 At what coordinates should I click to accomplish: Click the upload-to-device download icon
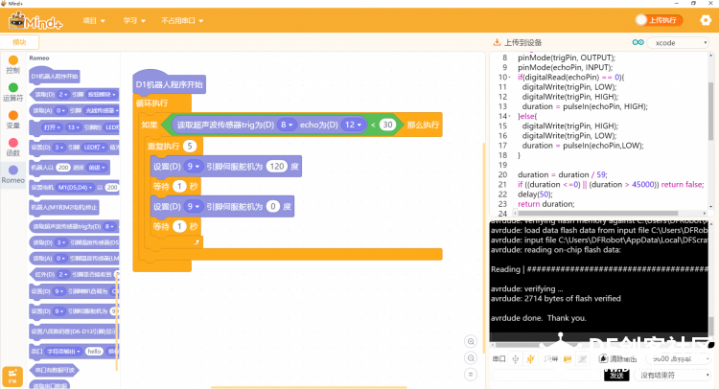497,43
